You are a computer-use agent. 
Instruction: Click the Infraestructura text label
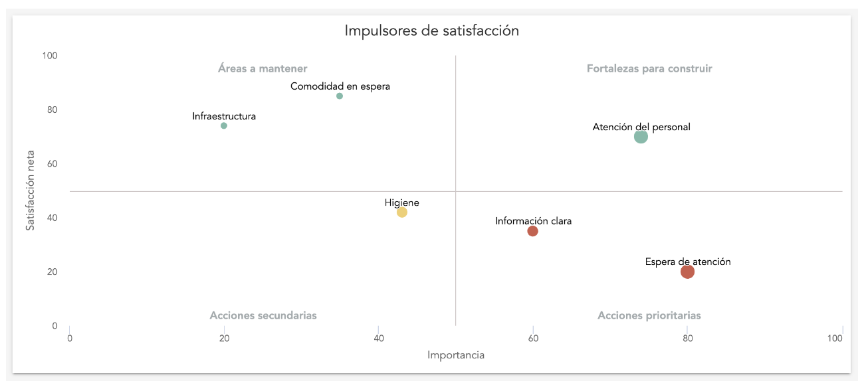224,116
